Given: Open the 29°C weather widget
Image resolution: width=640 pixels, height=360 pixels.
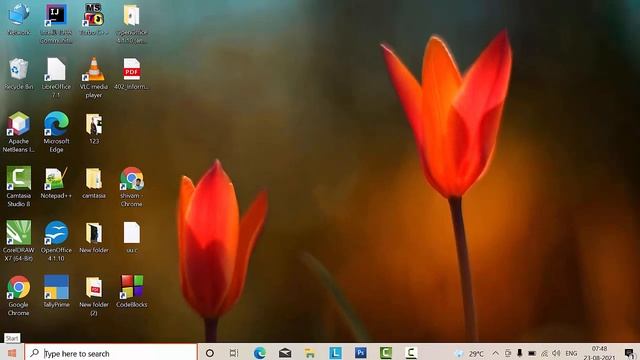Looking at the screenshot, I should pyautogui.click(x=470, y=353).
